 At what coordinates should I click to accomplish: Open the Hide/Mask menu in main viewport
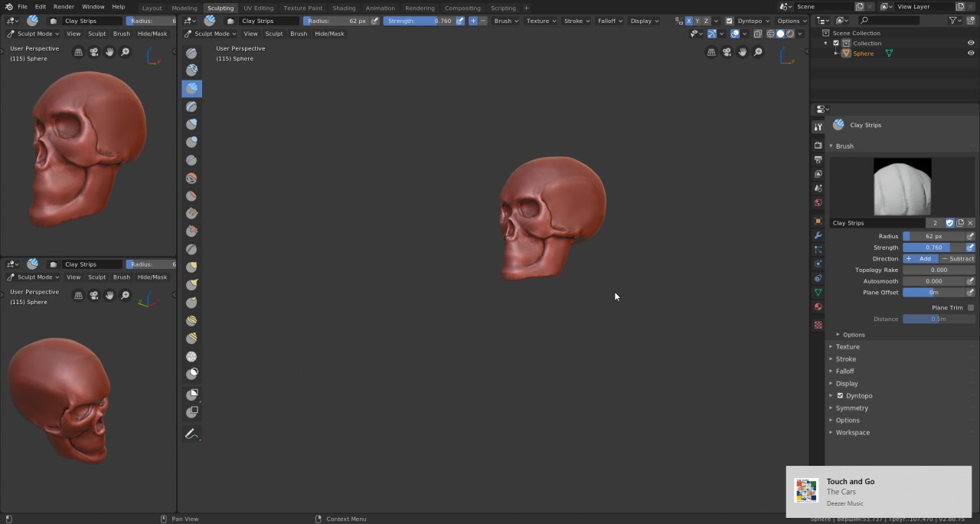pyautogui.click(x=329, y=34)
